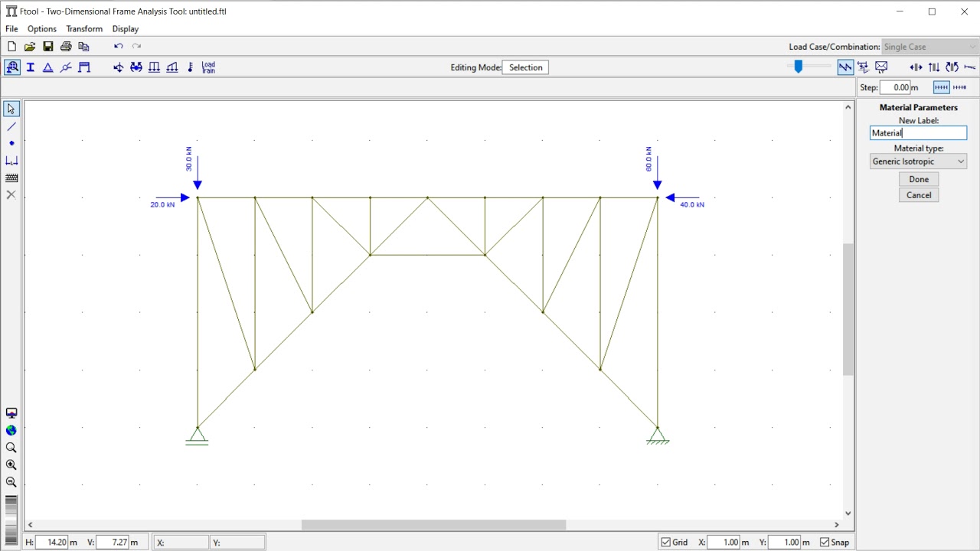
Task: Copy the image to the clipboard
Action: [x=84, y=47]
